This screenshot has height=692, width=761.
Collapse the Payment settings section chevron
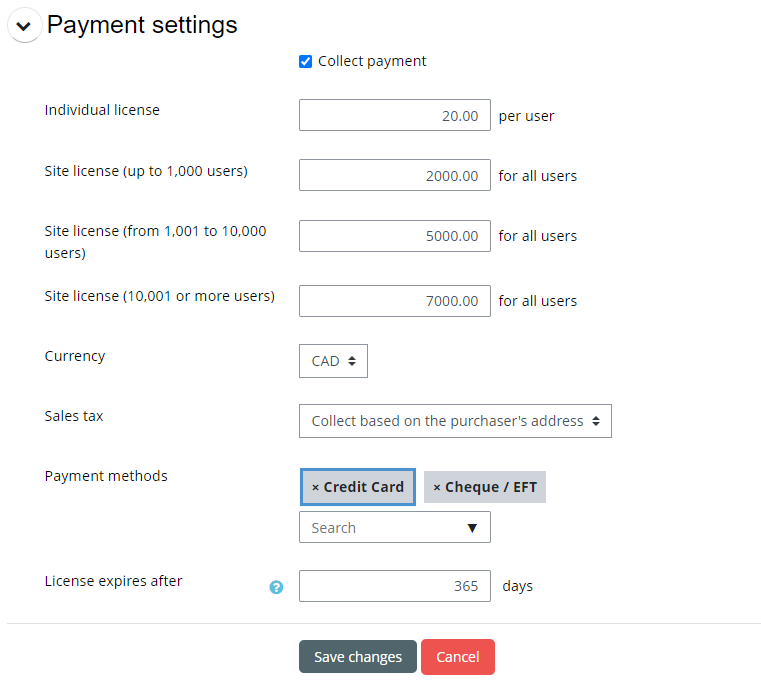pos(24,26)
